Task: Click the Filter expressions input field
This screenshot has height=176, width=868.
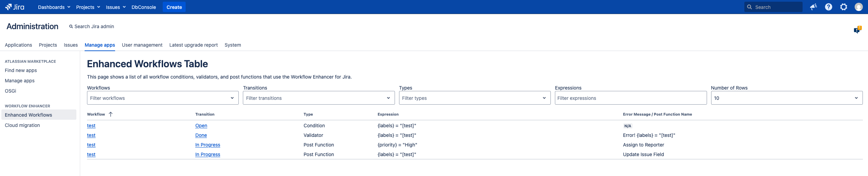Action: tap(630, 98)
